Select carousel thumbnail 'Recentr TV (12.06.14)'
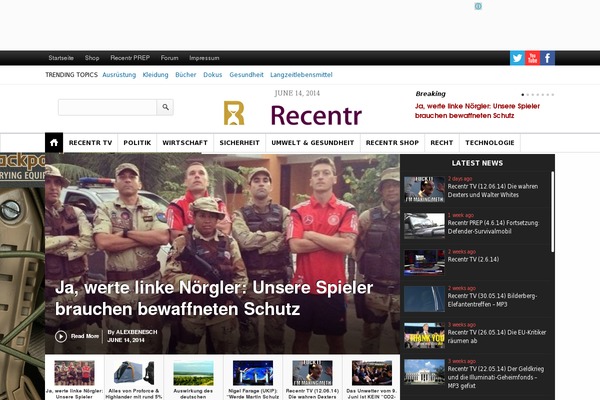The image size is (600, 400). coord(312,373)
